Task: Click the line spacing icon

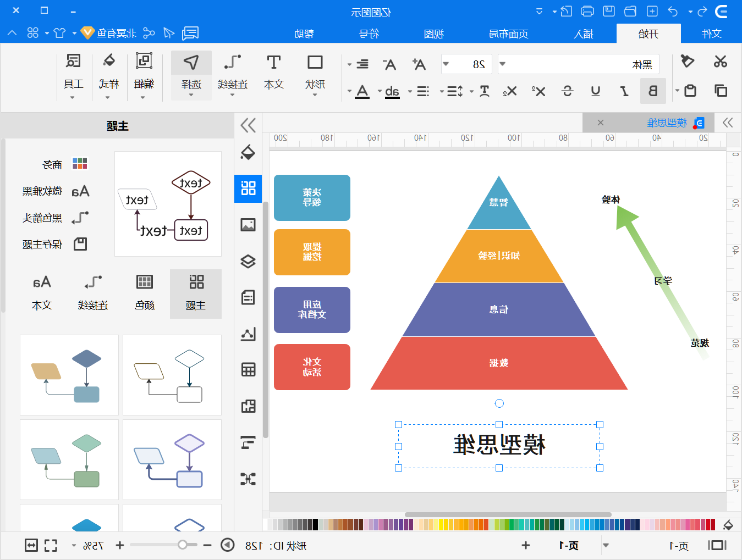Action: (455, 91)
